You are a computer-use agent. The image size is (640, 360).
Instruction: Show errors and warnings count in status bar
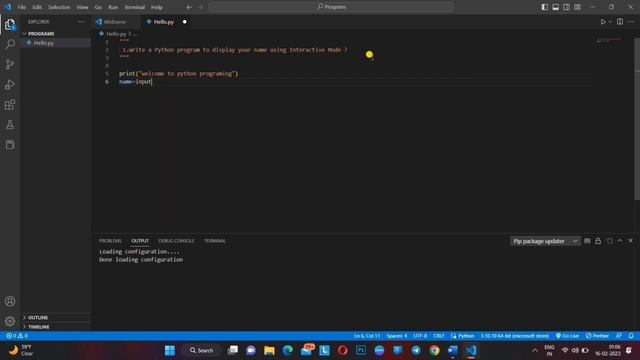(x=17, y=336)
